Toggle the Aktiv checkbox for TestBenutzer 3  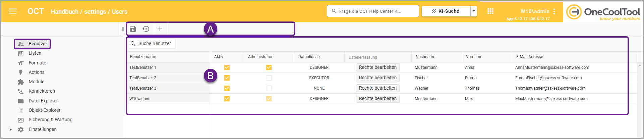coord(227,88)
